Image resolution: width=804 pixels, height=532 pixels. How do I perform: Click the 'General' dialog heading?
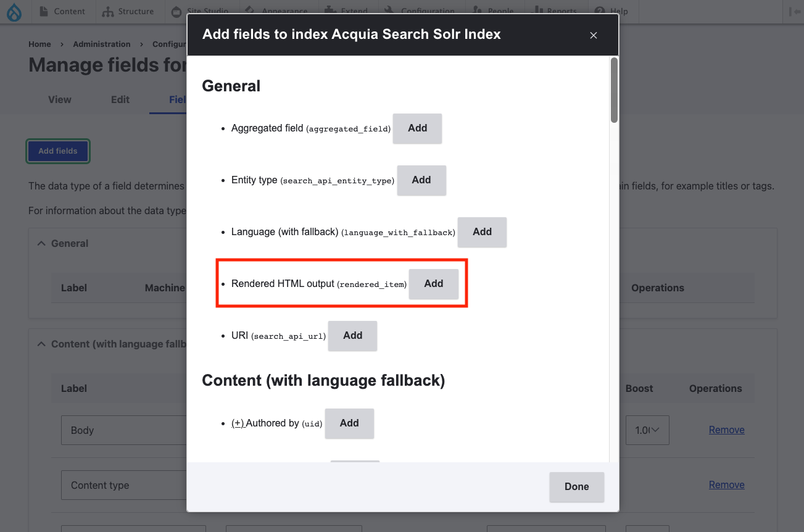[231, 86]
